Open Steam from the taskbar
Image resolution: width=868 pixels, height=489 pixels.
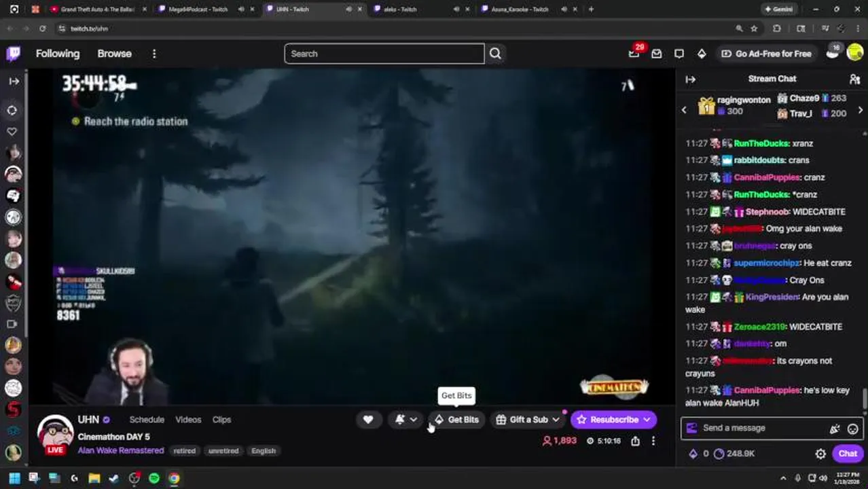pyautogui.click(x=114, y=478)
